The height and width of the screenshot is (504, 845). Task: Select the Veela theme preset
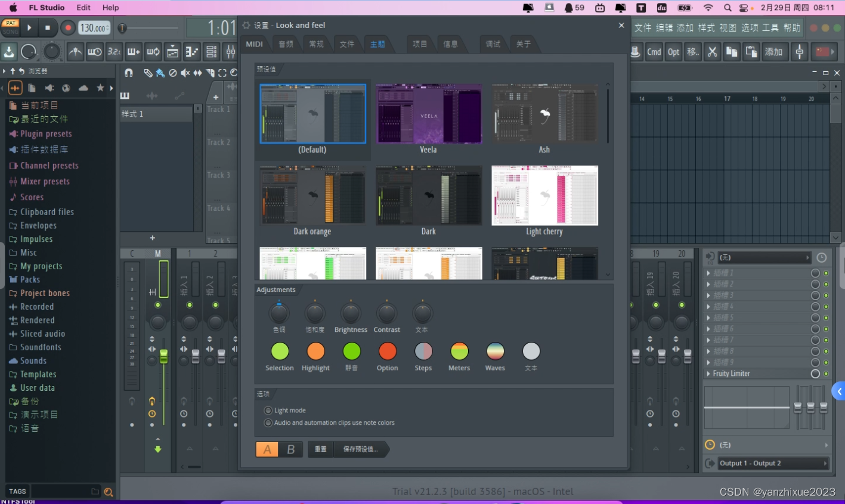click(429, 119)
